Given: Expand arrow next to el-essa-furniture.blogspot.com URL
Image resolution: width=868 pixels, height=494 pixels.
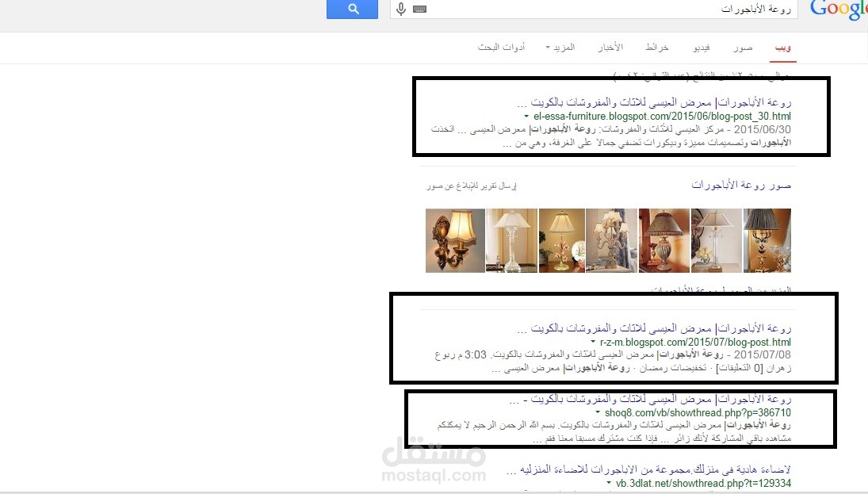Looking at the screenshot, I should (x=526, y=117).
